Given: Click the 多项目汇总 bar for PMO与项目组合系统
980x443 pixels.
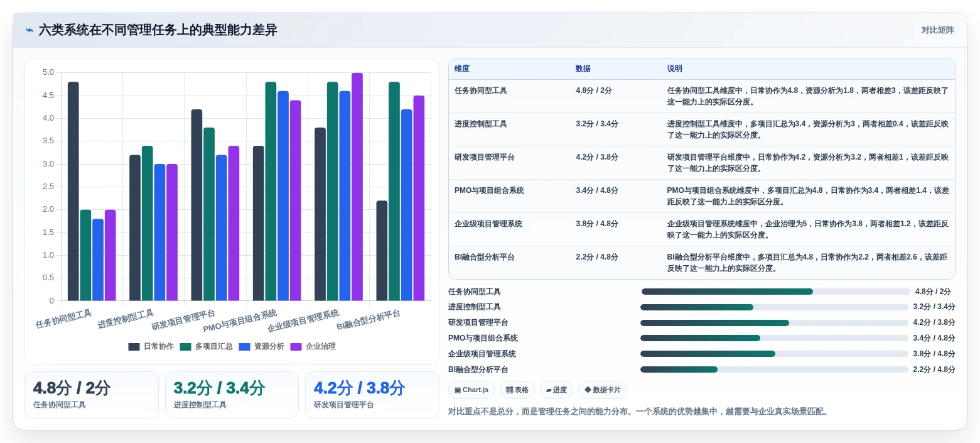Looking at the screenshot, I should 271,191.
